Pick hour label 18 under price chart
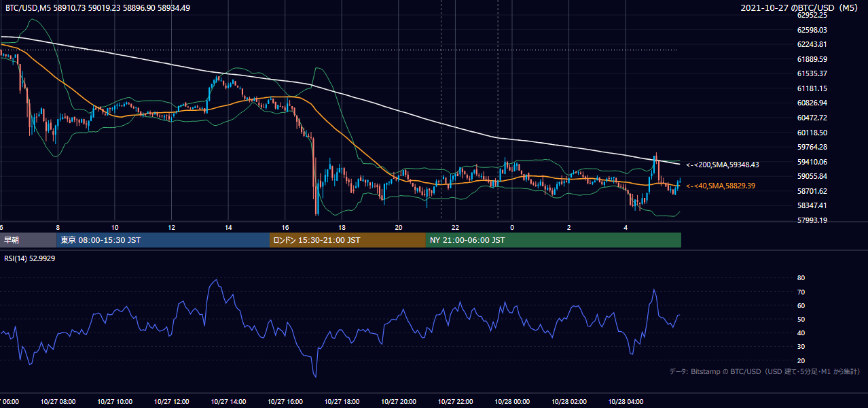 pyautogui.click(x=342, y=227)
